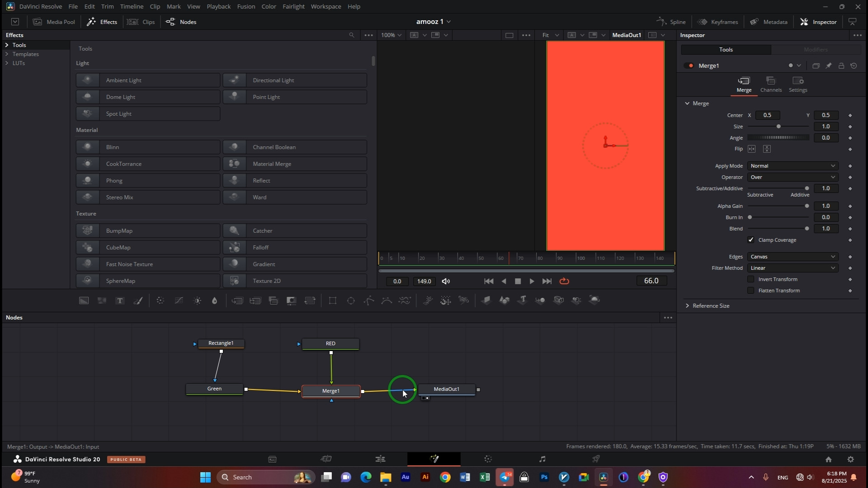This screenshot has height=488, width=868.
Task: Open the Apply Mode dropdown
Action: click(x=793, y=166)
